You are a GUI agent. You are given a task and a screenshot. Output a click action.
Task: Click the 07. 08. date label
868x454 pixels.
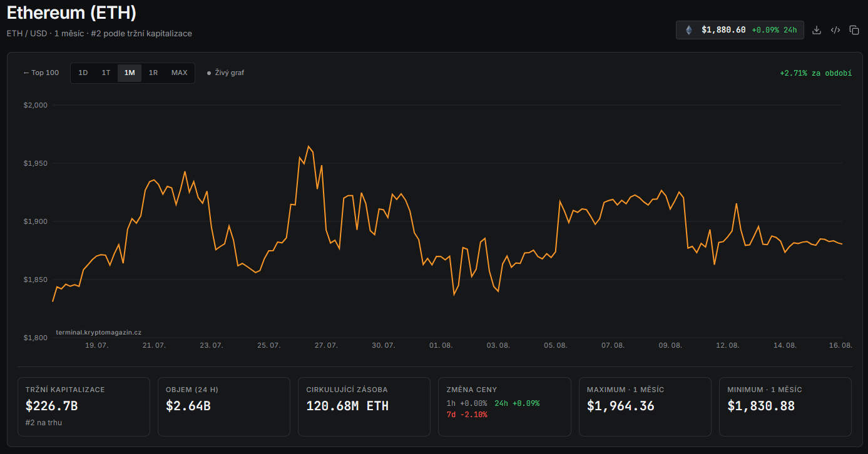click(x=613, y=345)
